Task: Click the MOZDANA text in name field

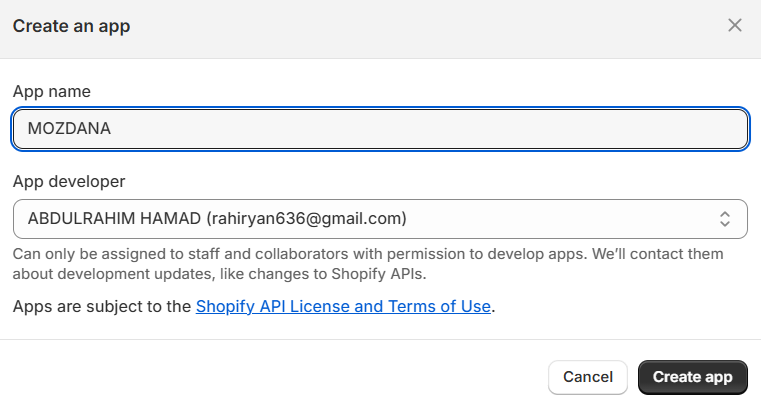Action: (x=68, y=129)
